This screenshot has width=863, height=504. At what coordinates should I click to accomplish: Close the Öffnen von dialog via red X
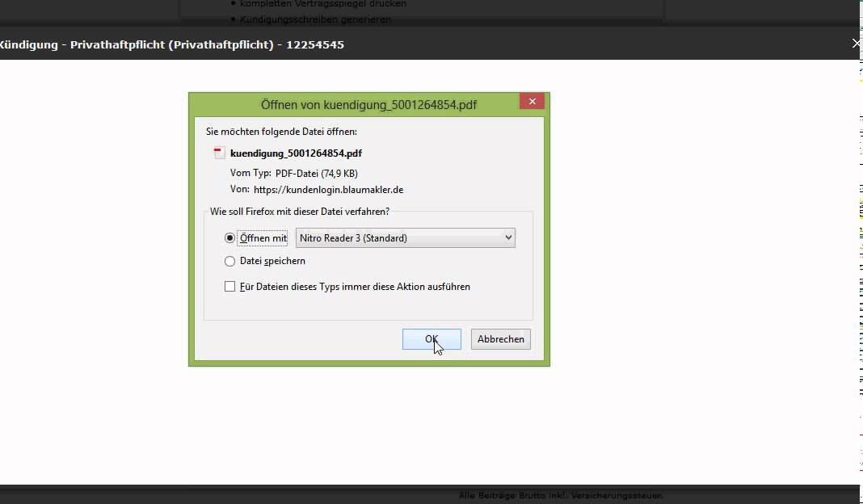(x=531, y=102)
